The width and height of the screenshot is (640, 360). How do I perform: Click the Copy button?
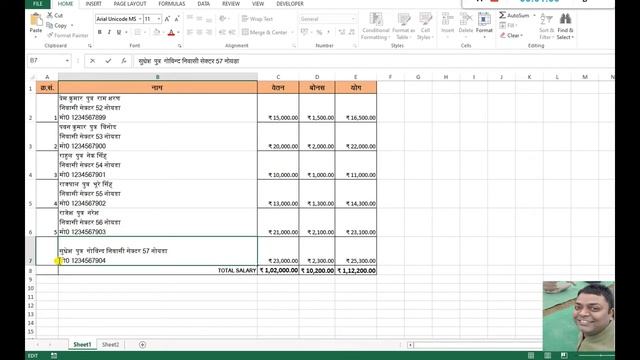[57, 25]
